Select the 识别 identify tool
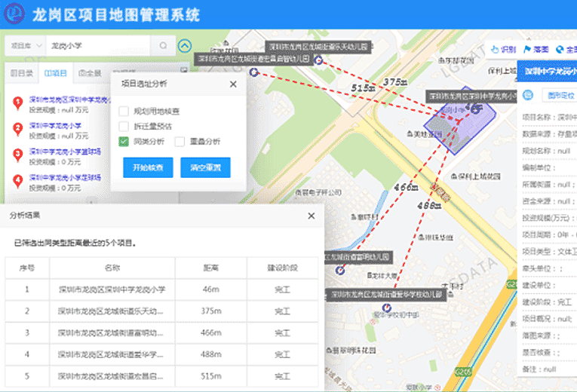577x392 pixels. click(x=503, y=50)
